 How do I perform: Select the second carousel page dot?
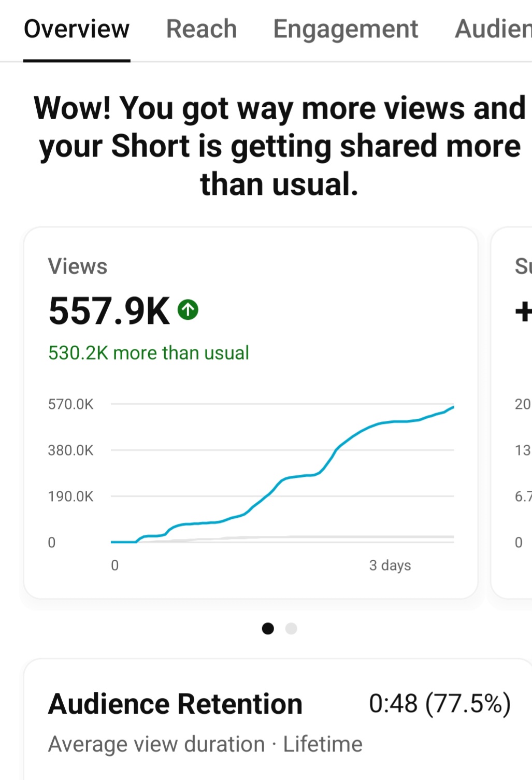click(x=291, y=629)
